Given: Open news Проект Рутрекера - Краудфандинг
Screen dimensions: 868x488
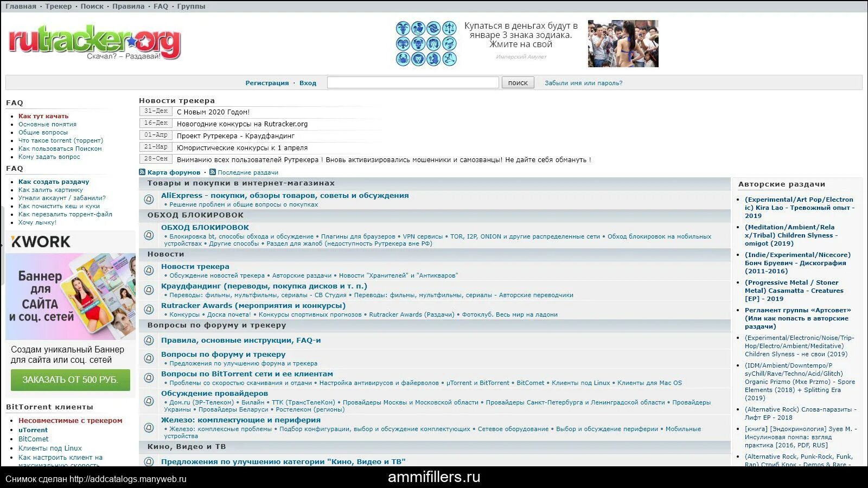Looking at the screenshot, I should [235, 136].
